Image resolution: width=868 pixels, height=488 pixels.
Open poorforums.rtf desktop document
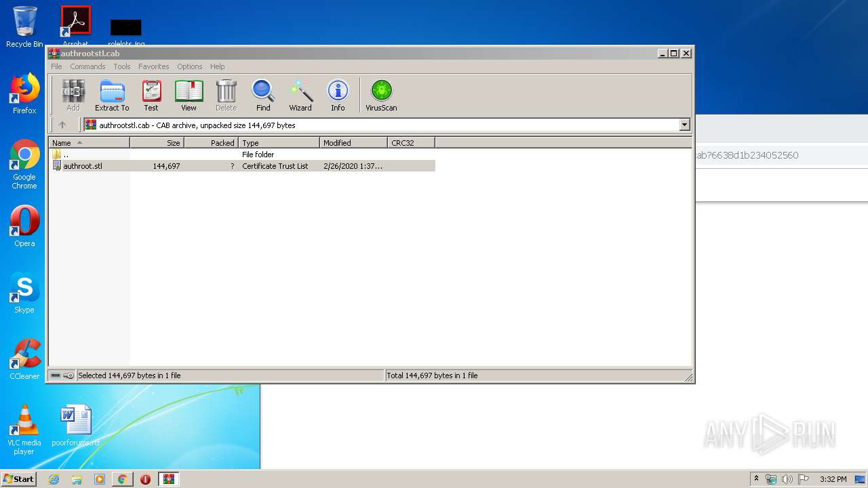[x=75, y=426]
